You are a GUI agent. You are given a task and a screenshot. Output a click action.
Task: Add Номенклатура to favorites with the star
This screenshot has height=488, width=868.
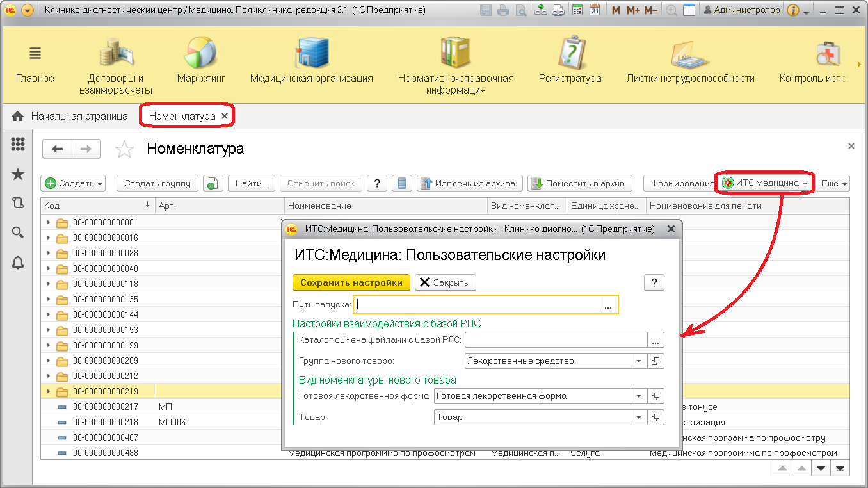pos(124,150)
